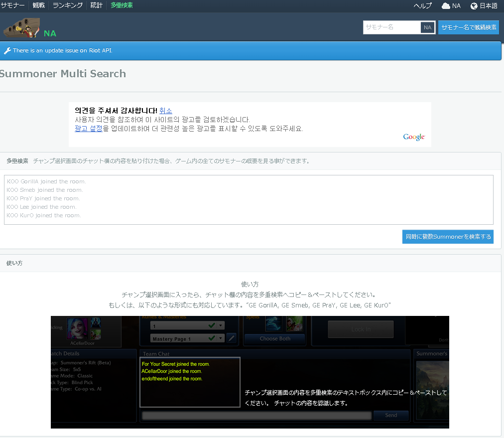This screenshot has height=438, width=504.
Task: Click the 취소 cancel link in ad
Action: [165, 111]
